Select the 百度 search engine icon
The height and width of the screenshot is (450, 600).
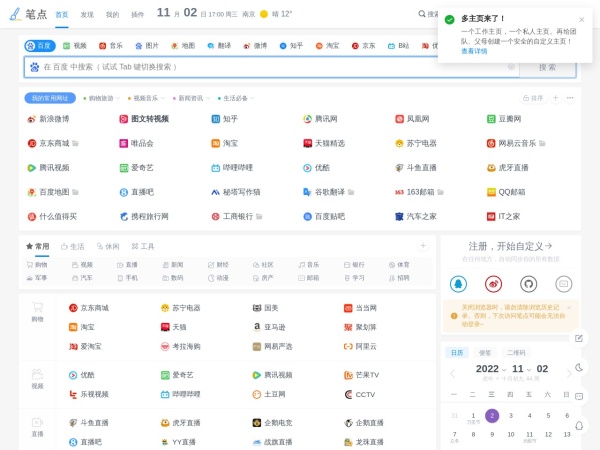click(30, 46)
